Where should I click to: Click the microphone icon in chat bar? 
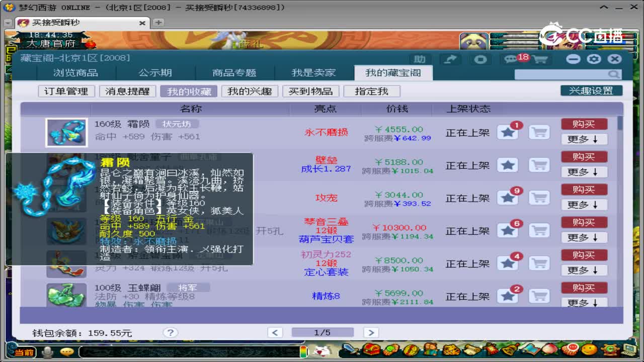48,352
